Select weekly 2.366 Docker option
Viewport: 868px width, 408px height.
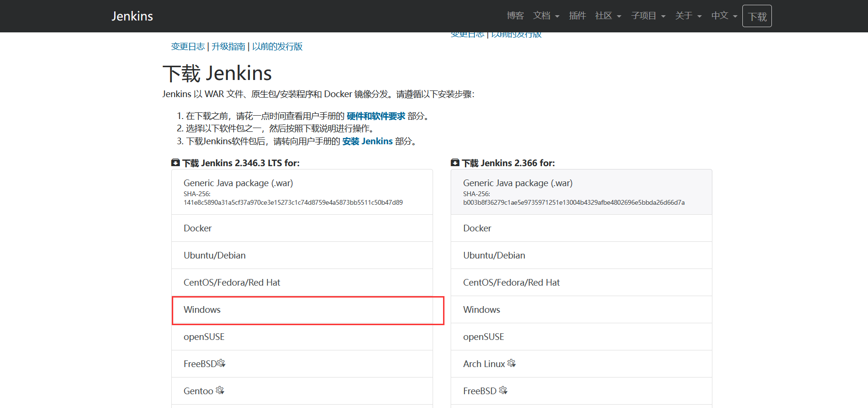582,228
